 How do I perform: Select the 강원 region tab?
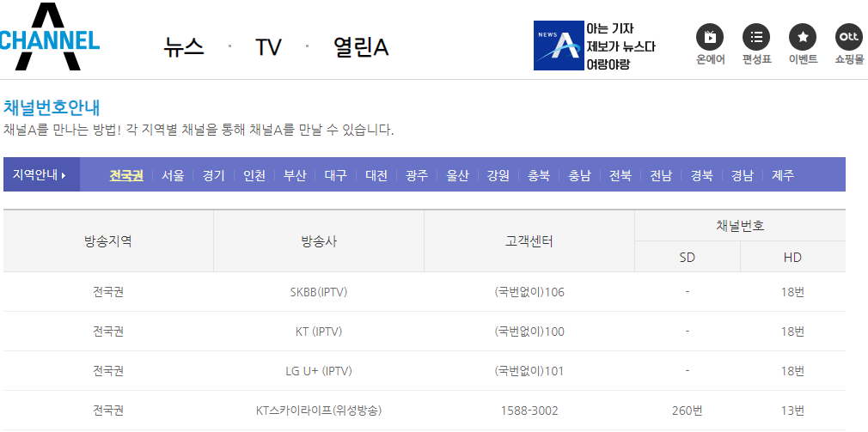pyautogui.click(x=498, y=175)
